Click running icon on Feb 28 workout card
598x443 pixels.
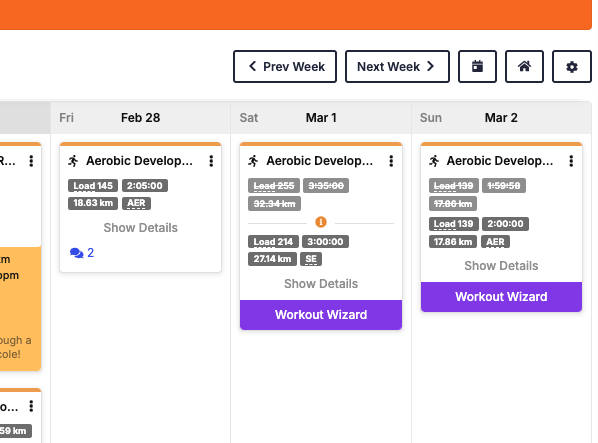pos(73,161)
